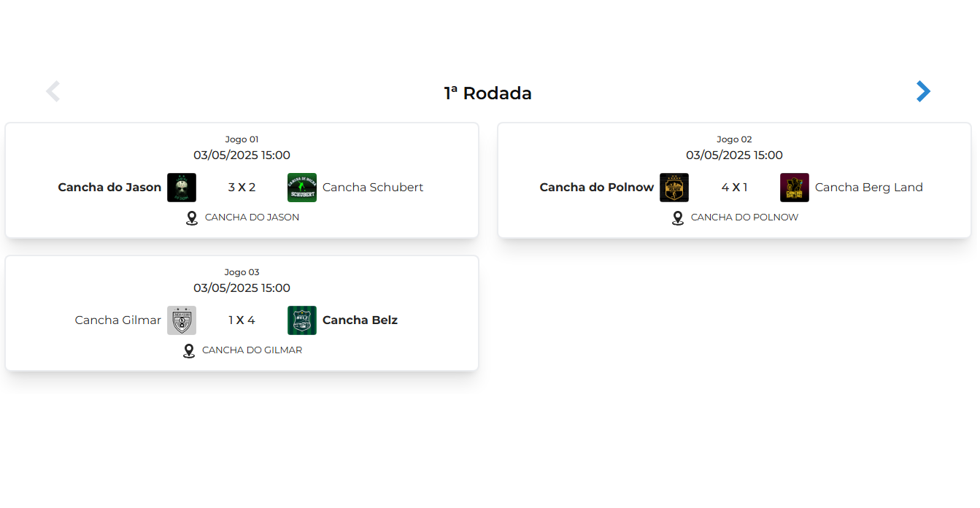Click the previous round arrow
The height and width of the screenshot is (508, 980).
point(53,91)
